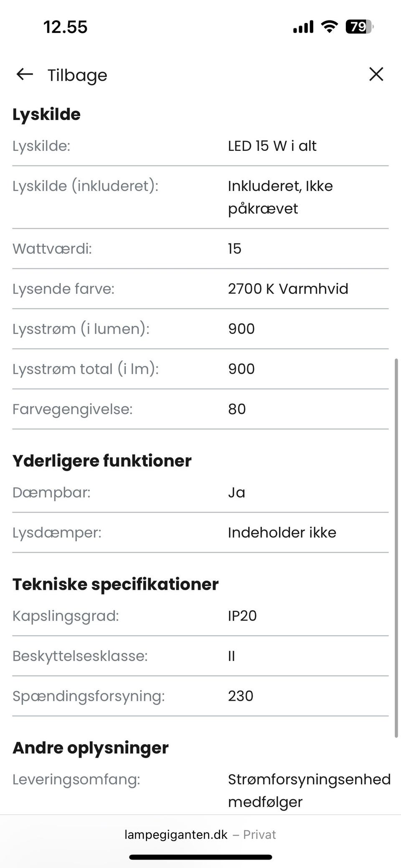
Task: Tap the Dæmpbar 'Ja' value
Action: coord(236,492)
